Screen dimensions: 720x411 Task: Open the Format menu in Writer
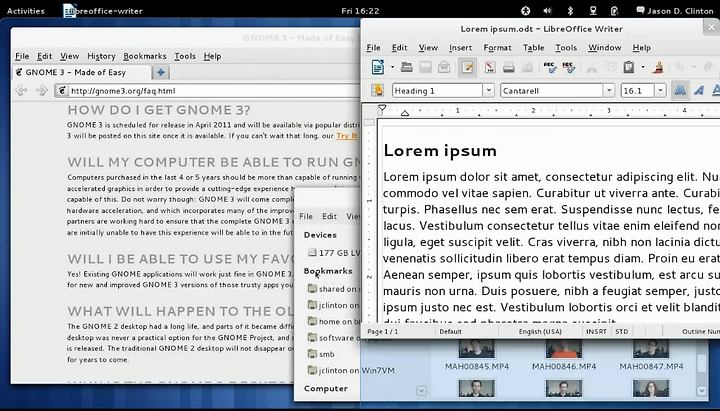497,48
